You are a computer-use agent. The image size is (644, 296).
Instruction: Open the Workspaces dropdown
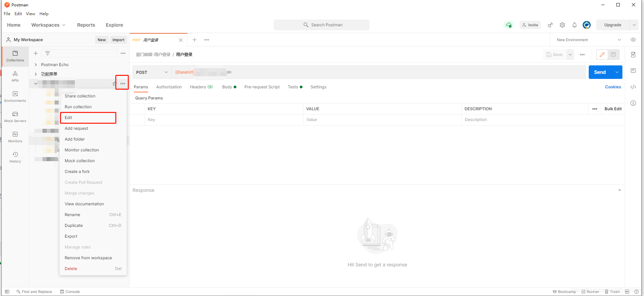[48, 25]
